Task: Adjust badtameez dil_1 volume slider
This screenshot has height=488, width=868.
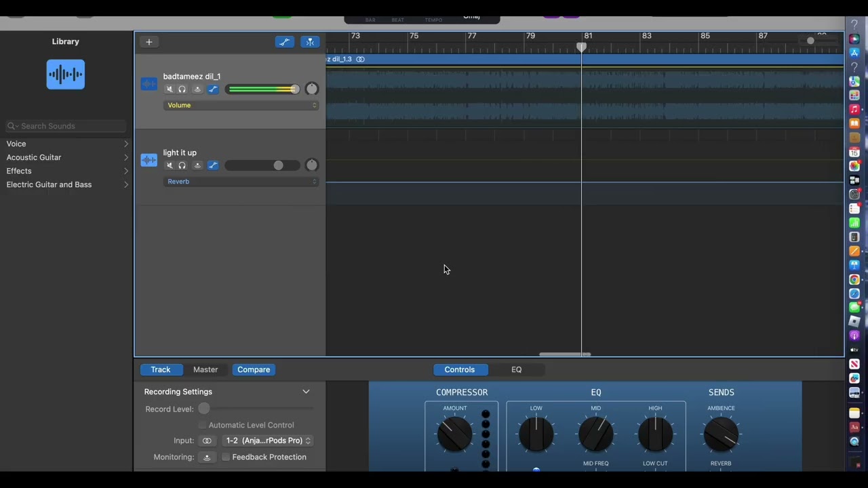Action: (262, 89)
